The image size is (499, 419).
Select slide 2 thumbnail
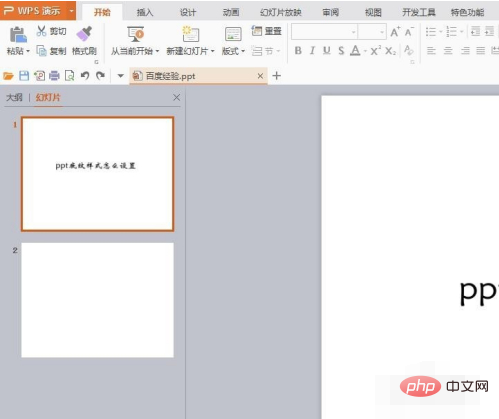click(97, 300)
